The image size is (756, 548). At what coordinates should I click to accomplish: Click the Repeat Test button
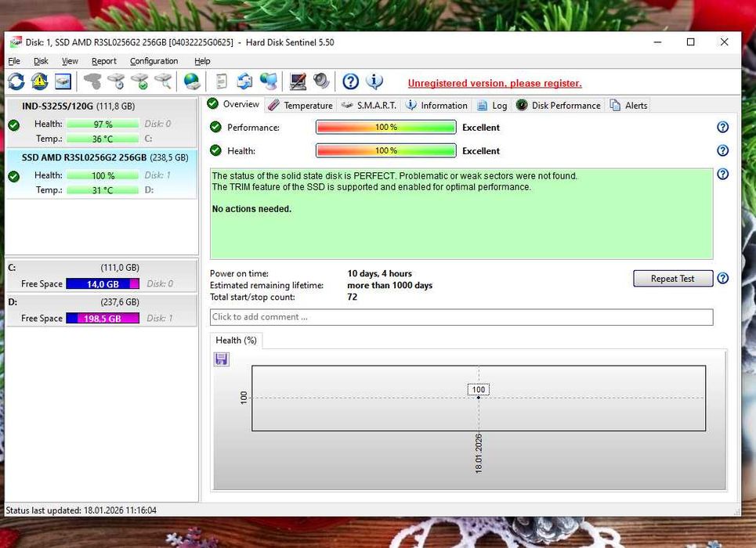point(673,279)
